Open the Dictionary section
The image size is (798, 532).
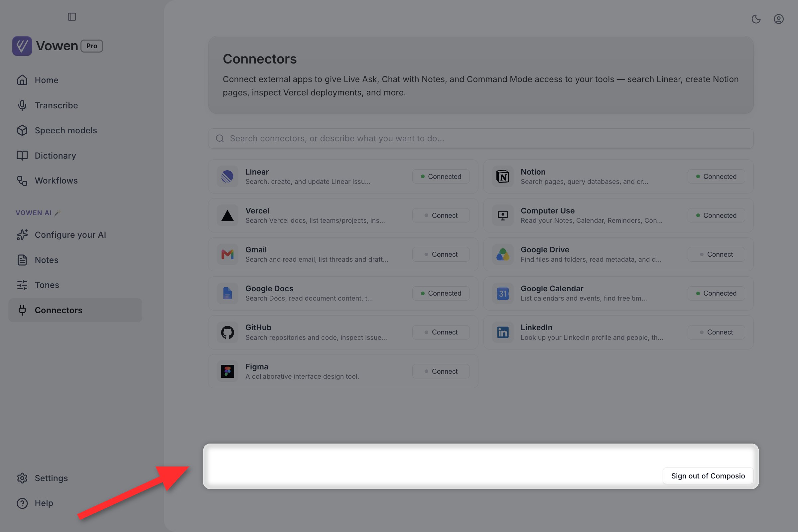[x=75, y=155]
